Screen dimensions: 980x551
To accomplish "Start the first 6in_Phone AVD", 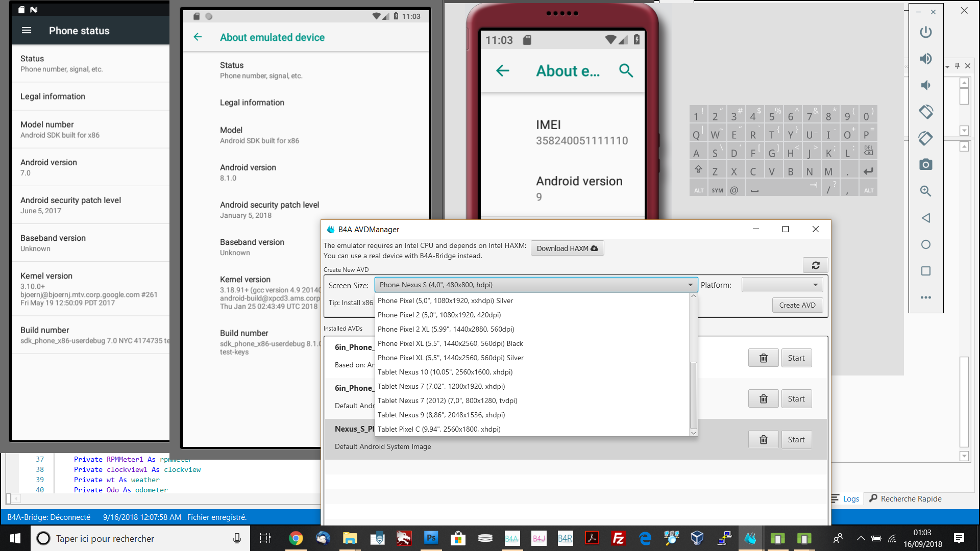I will pyautogui.click(x=796, y=358).
